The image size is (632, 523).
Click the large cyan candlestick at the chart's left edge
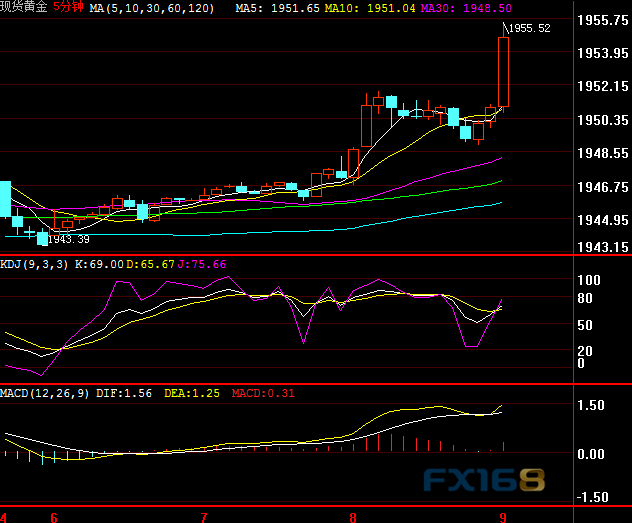pyautogui.click(x=5, y=199)
